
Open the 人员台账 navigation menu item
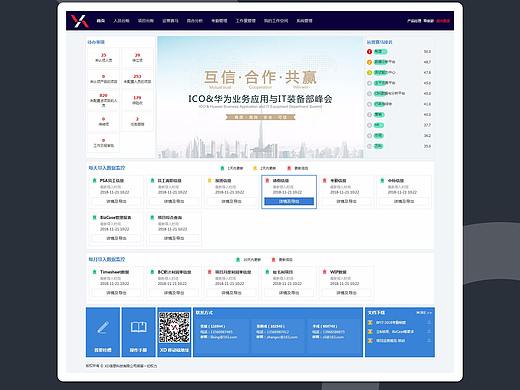121,21
